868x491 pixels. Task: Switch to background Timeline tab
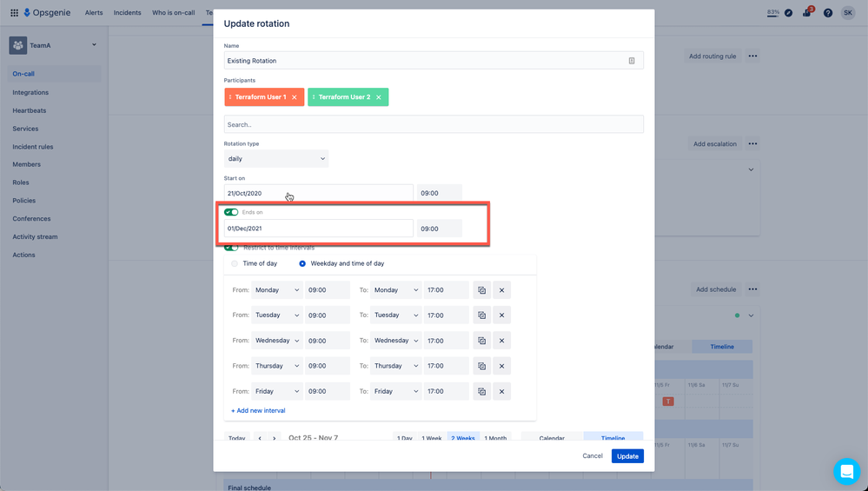tap(722, 347)
